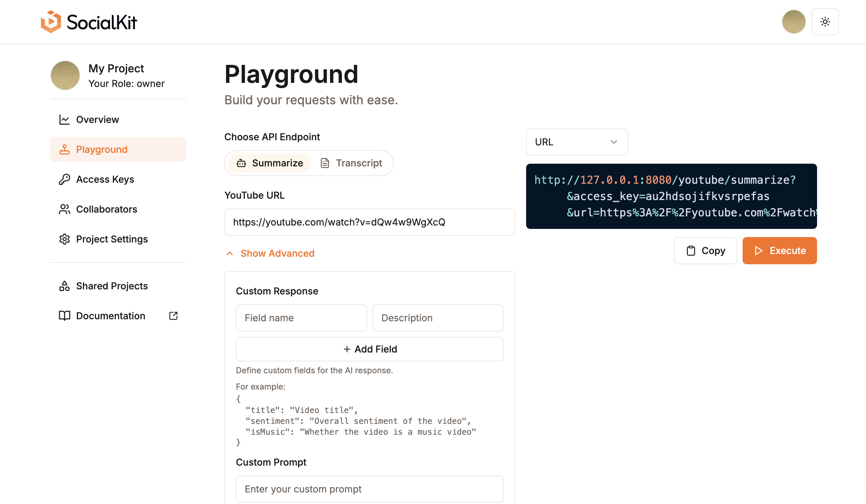The image size is (866, 504).
Task: Click the Collaborators people icon
Action: tap(64, 209)
